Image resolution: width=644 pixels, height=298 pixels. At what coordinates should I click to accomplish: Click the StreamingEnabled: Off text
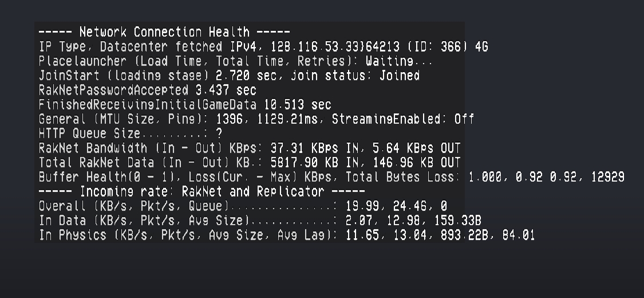403,119
